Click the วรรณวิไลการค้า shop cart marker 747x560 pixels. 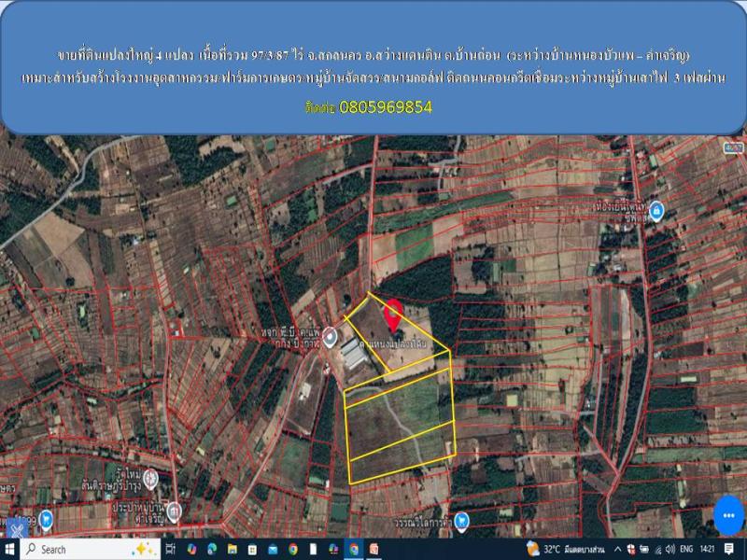[x=461, y=521]
